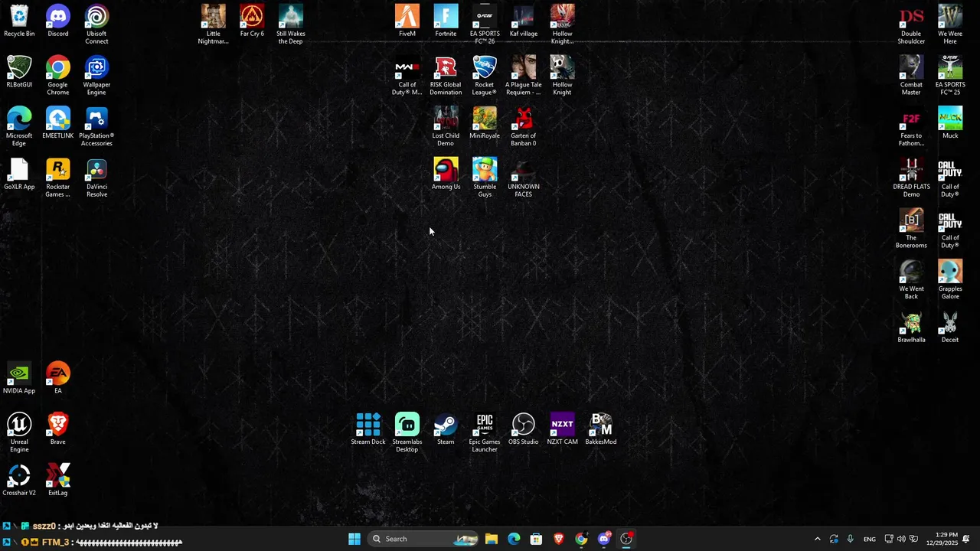Viewport: 980px width, 551px height.
Task: Show hidden system tray icons
Action: pyautogui.click(x=817, y=539)
